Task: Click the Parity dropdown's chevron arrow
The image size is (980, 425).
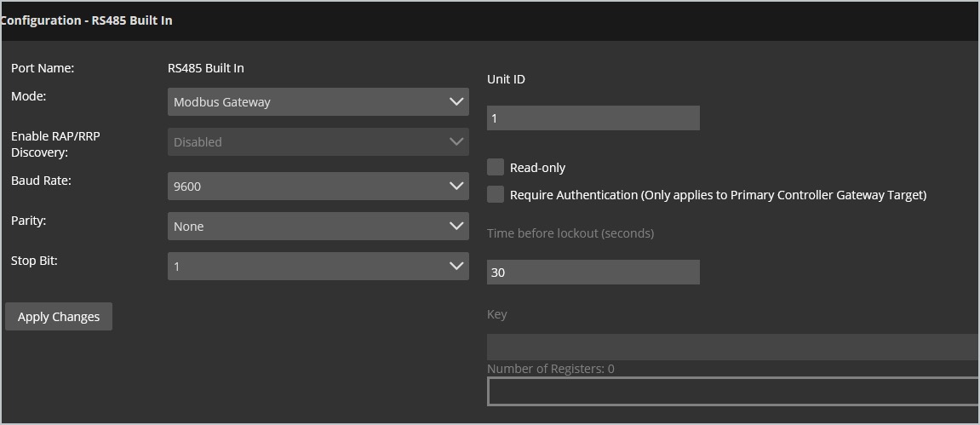Action: pyautogui.click(x=456, y=226)
